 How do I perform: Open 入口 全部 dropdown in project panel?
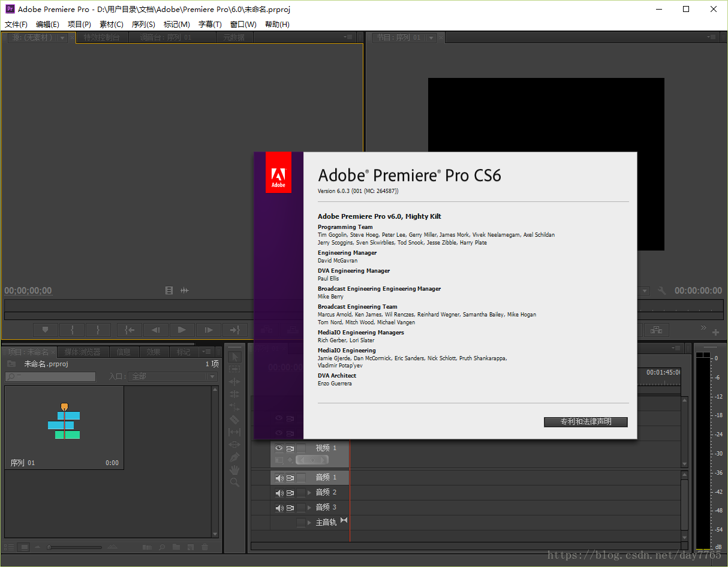[173, 376]
